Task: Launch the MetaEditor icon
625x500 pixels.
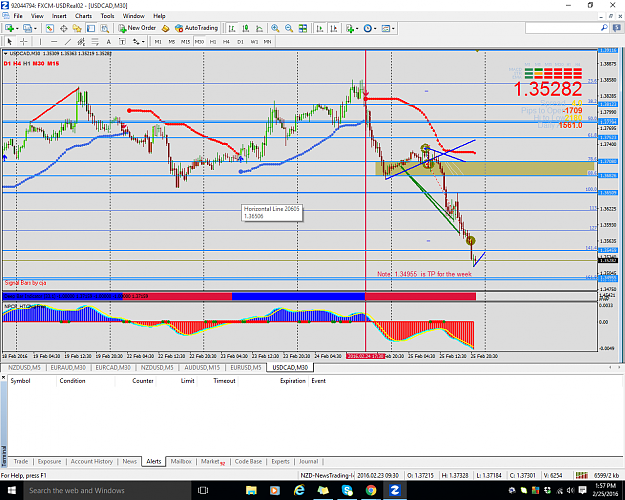Action: click(165, 28)
